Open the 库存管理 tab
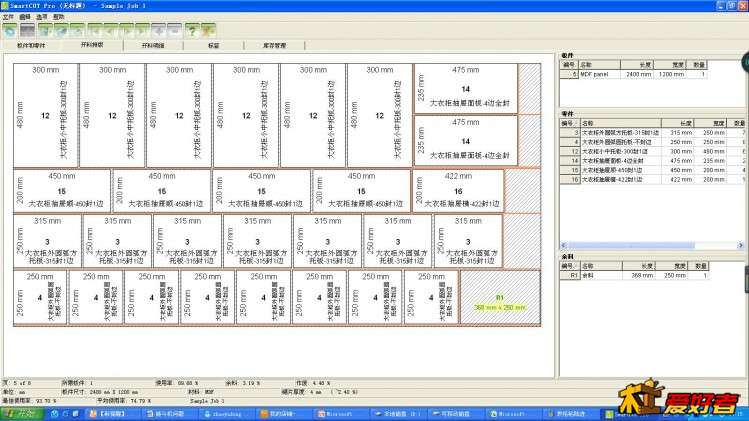749x421 pixels. (x=274, y=45)
